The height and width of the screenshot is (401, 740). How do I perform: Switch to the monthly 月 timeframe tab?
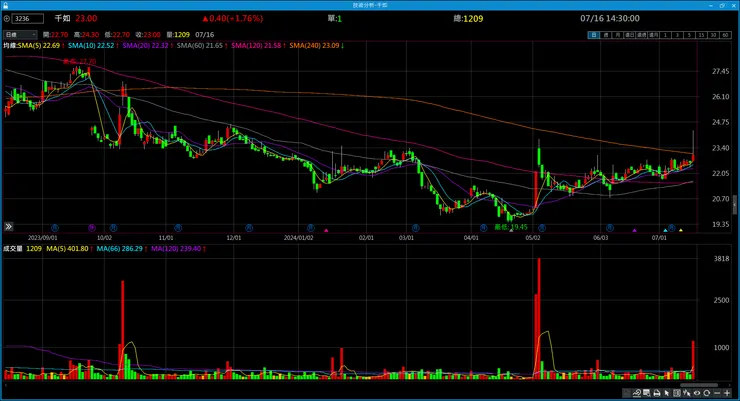(617, 35)
